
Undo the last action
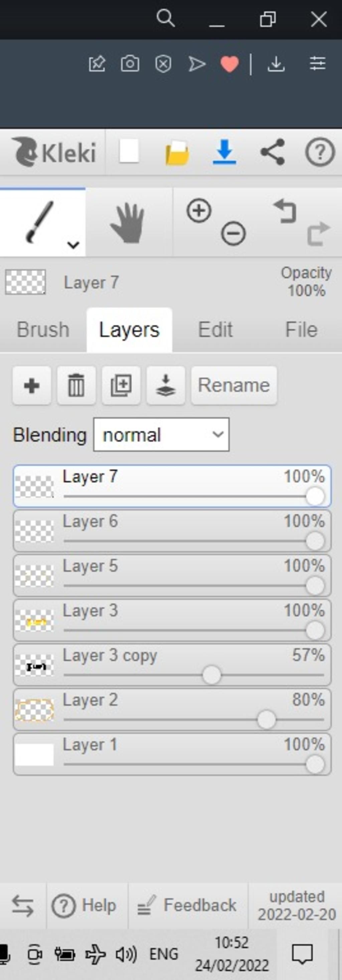coord(285,211)
